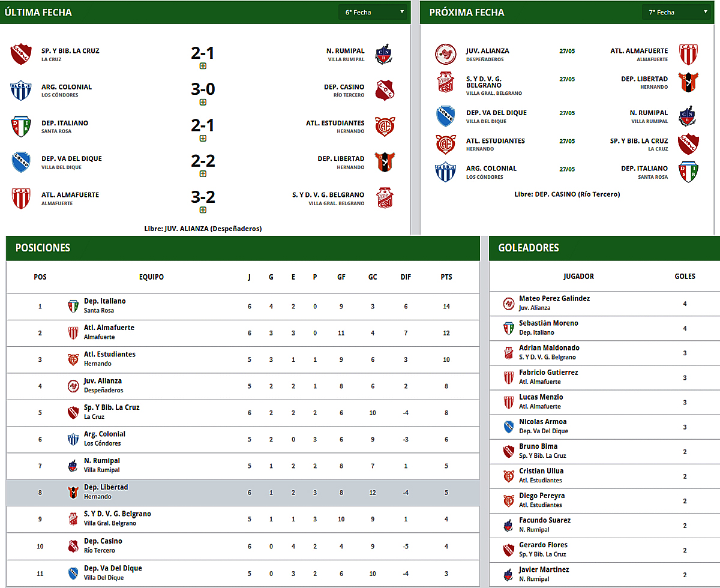Click Dep. Casino crest in results list
The image size is (720, 588).
[384, 91]
